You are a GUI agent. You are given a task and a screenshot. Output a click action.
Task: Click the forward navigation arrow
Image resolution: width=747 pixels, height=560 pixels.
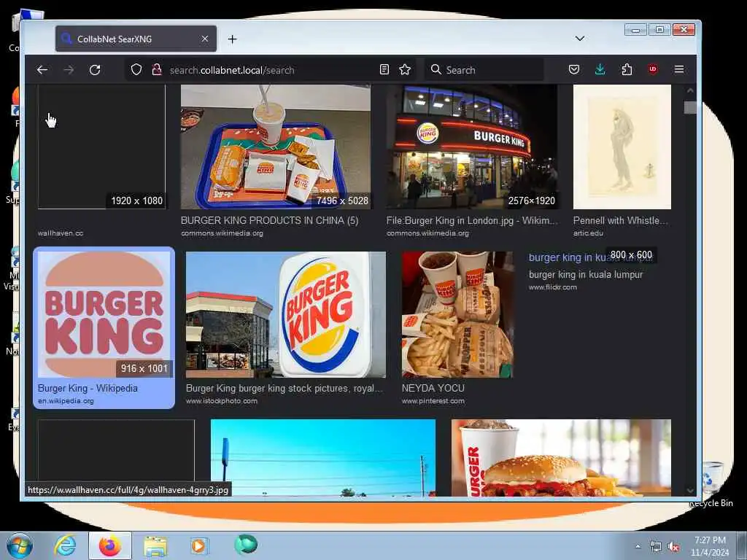pyautogui.click(x=69, y=70)
